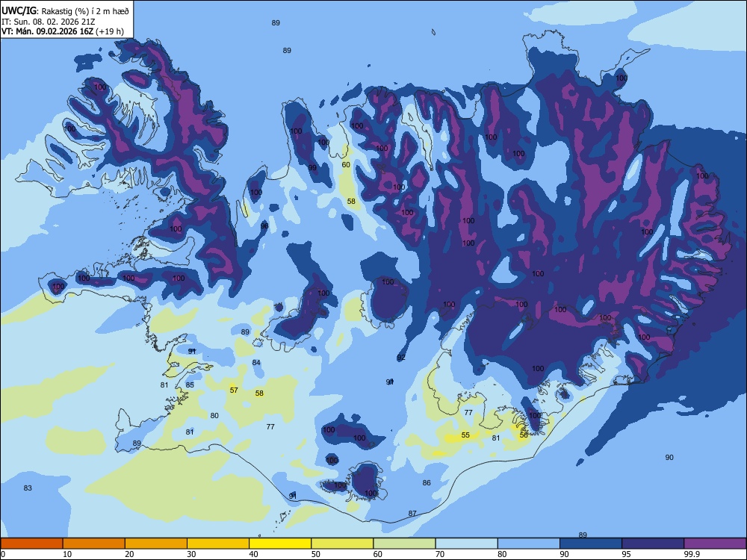This screenshot has height=560, width=747.
Task: Click the 0–10 dark orange legend swatch
Action: click(31, 544)
